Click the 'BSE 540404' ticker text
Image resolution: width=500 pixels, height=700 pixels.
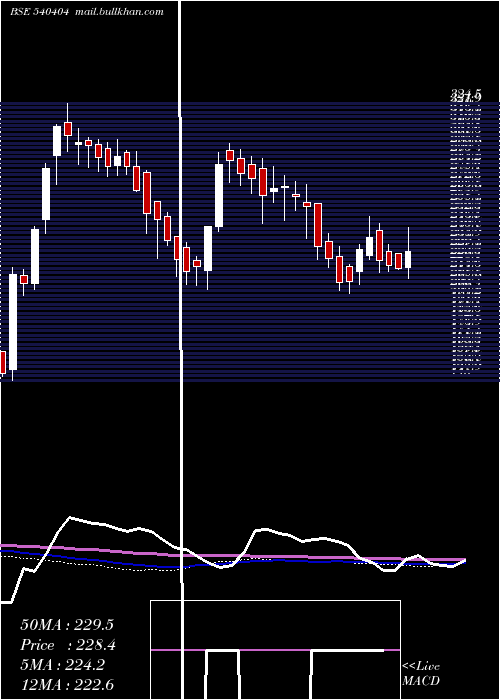coord(39,12)
